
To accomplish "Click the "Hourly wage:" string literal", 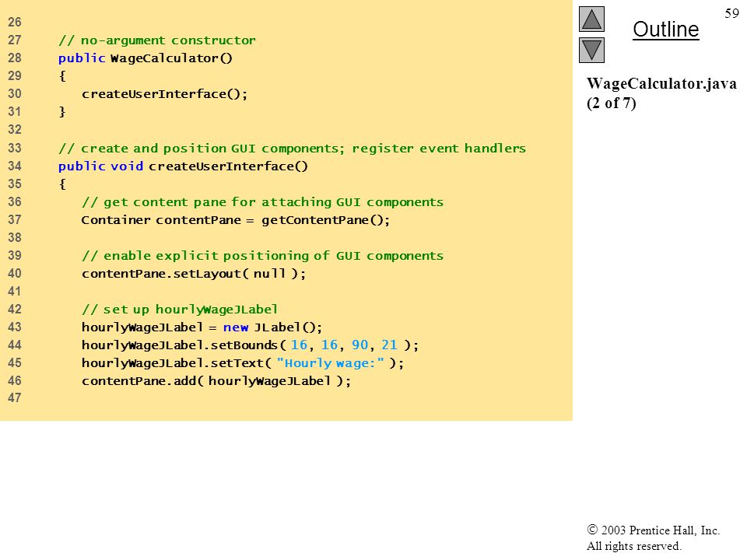I will pyautogui.click(x=330, y=363).
